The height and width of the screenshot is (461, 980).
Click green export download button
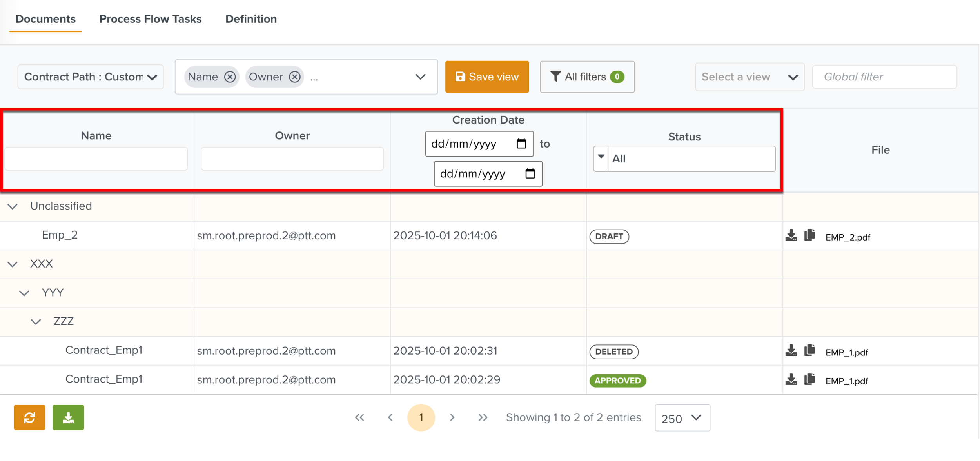click(68, 418)
